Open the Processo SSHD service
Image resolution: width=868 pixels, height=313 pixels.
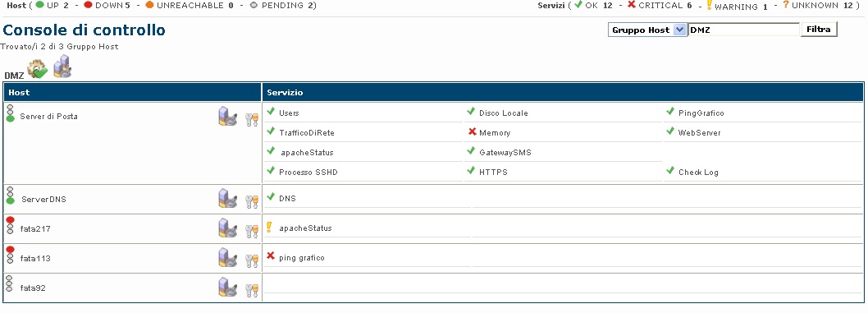[308, 173]
